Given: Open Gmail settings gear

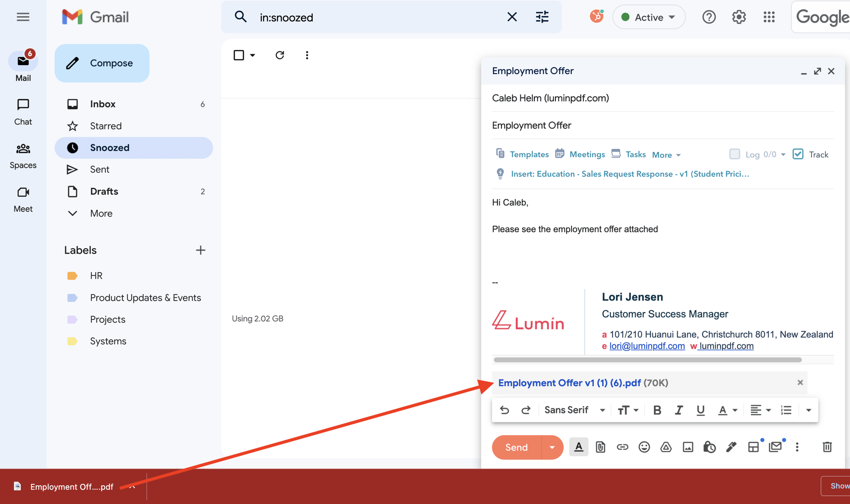Looking at the screenshot, I should pyautogui.click(x=739, y=17).
